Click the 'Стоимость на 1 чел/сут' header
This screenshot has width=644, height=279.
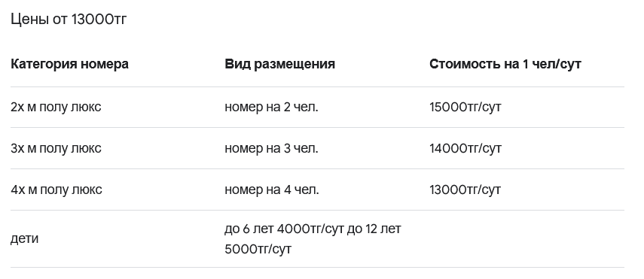(505, 64)
